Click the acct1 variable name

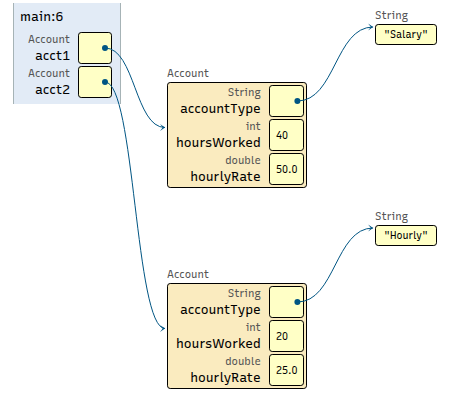tap(53, 56)
